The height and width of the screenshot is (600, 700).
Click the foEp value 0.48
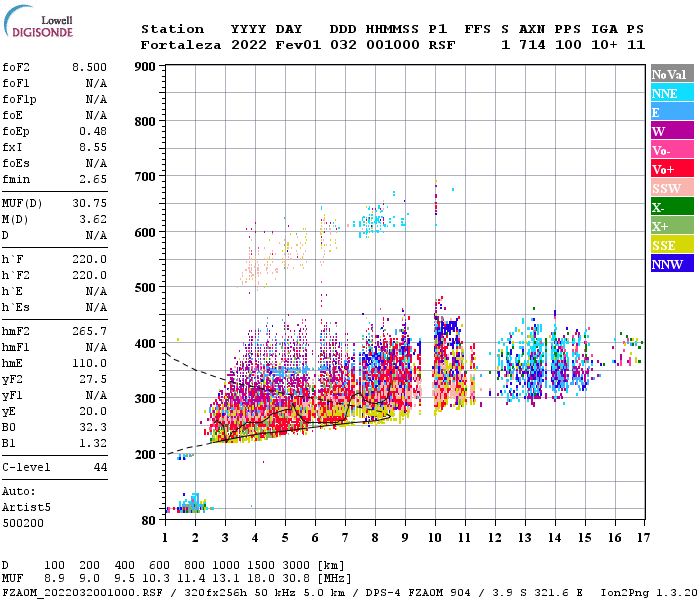pyautogui.click(x=93, y=131)
